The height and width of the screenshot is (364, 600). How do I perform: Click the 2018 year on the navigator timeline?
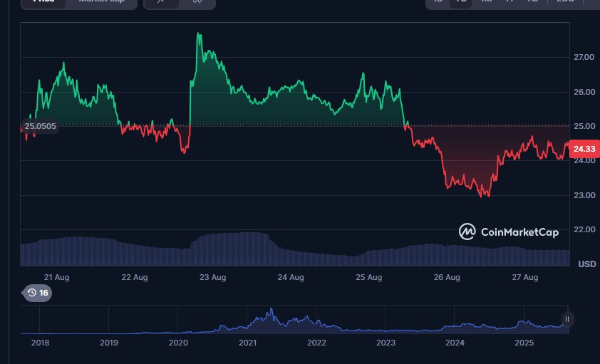click(41, 343)
